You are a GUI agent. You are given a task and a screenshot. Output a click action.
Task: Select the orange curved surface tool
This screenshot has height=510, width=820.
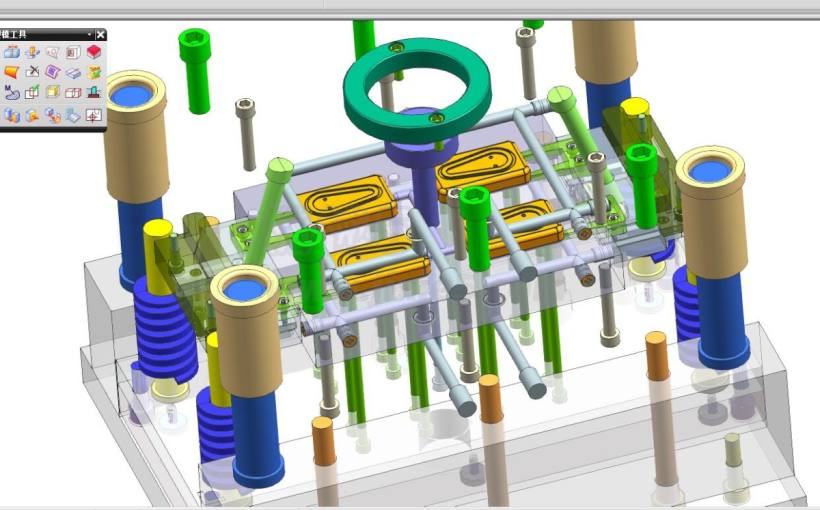pos(12,72)
